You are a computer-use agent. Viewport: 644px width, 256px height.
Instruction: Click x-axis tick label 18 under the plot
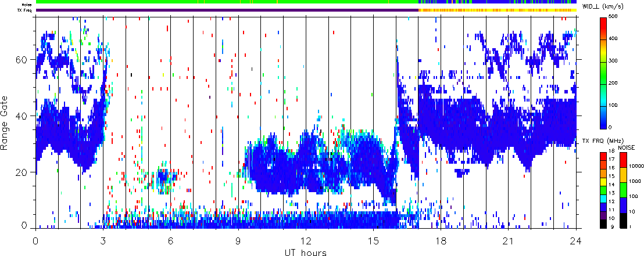pyautogui.click(x=441, y=241)
